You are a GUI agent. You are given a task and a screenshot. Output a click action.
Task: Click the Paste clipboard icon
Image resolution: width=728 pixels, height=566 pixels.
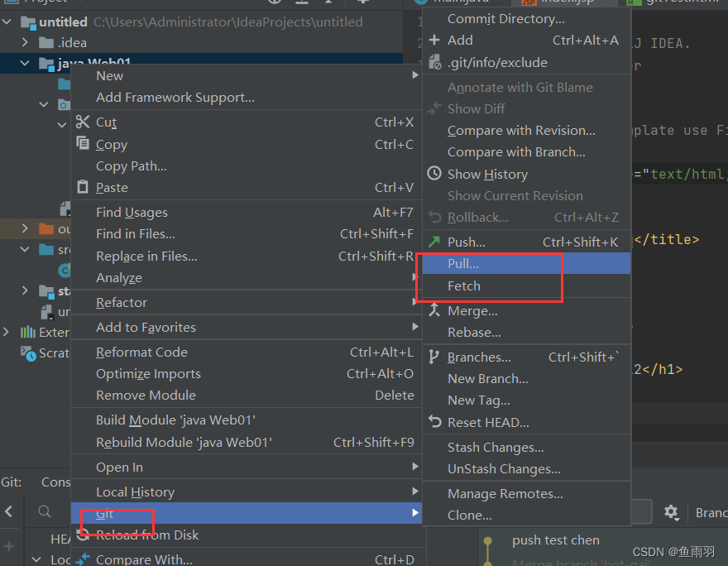pyautogui.click(x=83, y=187)
